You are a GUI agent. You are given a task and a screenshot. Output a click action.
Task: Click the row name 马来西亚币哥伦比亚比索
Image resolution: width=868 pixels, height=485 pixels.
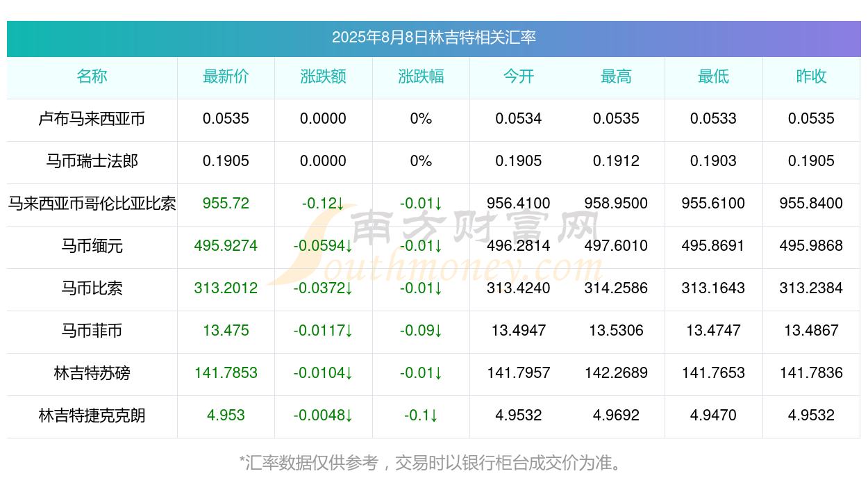92,204
